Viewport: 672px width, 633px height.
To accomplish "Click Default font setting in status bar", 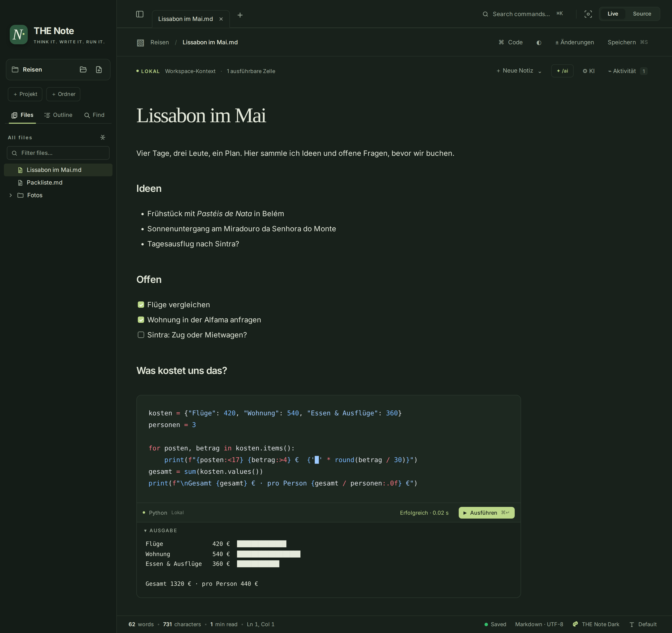I will click(643, 624).
